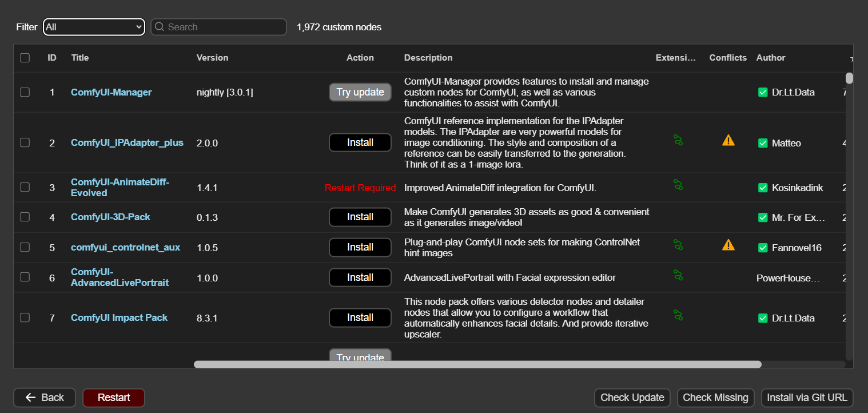Sort by the Conflicts column header
Viewport: 868px width, 413px height.
[728, 58]
